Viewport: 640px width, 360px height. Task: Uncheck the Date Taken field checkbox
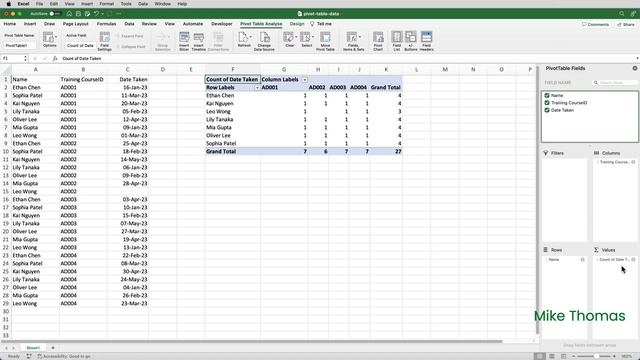point(547,110)
